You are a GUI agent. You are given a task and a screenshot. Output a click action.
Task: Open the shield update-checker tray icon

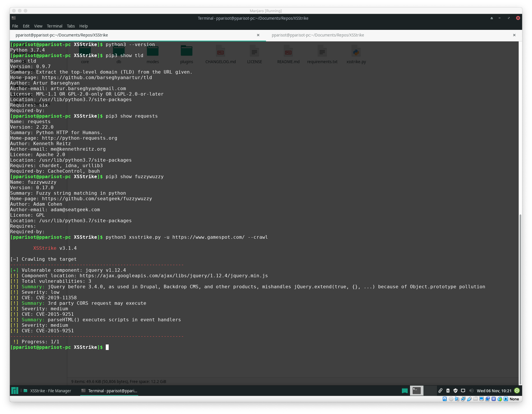coord(456,391)
